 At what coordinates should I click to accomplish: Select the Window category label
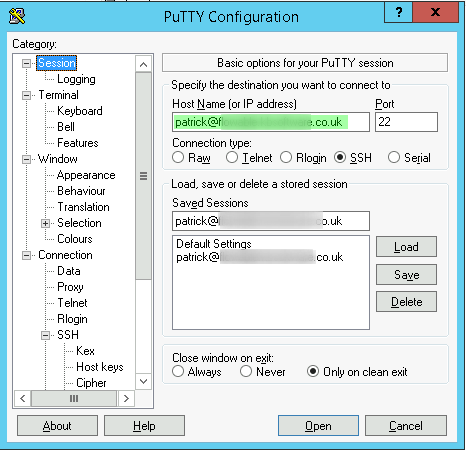pyautogui.click(x=58, y=159)
